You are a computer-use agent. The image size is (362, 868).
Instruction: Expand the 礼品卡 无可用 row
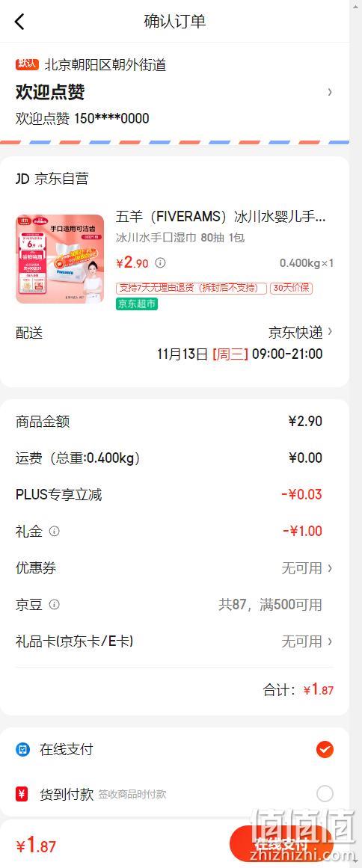(307, 641)
